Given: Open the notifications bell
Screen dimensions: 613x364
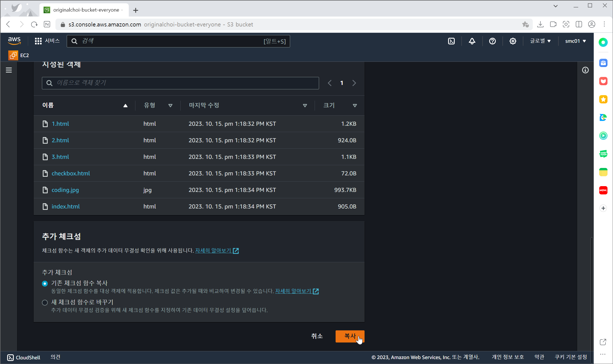Looking at the screenshot, I should (x=472, y=41).
